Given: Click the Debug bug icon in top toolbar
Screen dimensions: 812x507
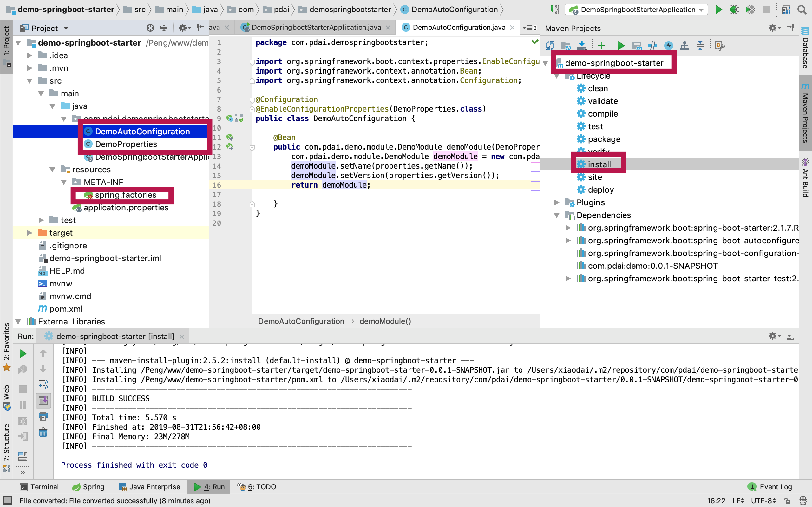Looking at the screenshot, I should click(x=734, y=10).
